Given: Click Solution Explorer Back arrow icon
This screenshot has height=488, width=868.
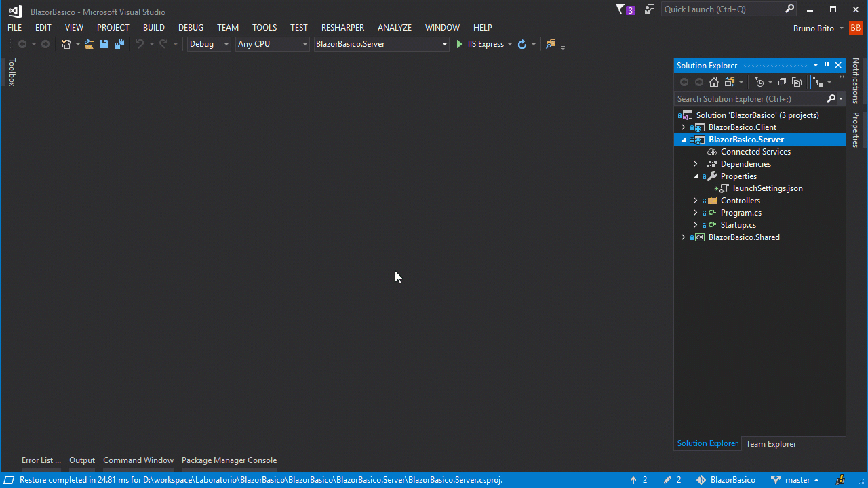Looking at the screenshot, I should coord(684,82).
